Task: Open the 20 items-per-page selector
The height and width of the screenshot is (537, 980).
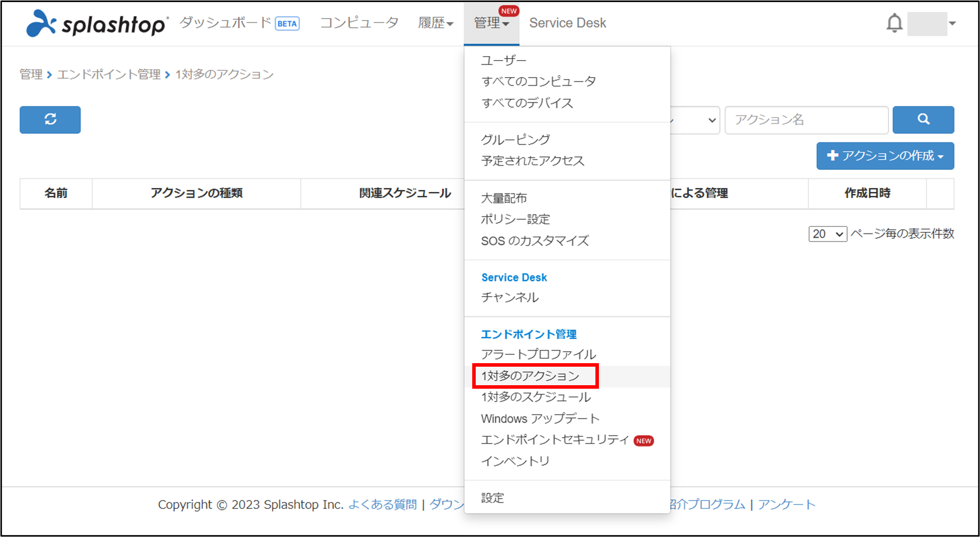Action: tap(827, 234)
